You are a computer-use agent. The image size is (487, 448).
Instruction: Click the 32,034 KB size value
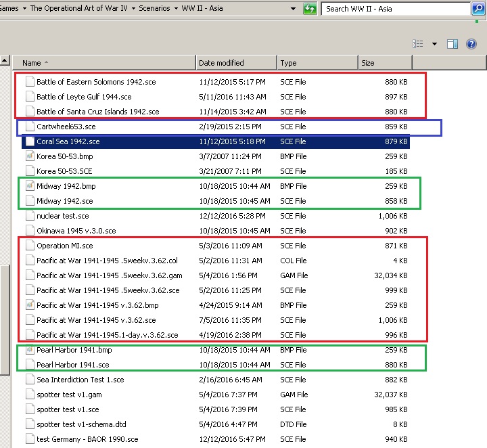click(391, 275)
